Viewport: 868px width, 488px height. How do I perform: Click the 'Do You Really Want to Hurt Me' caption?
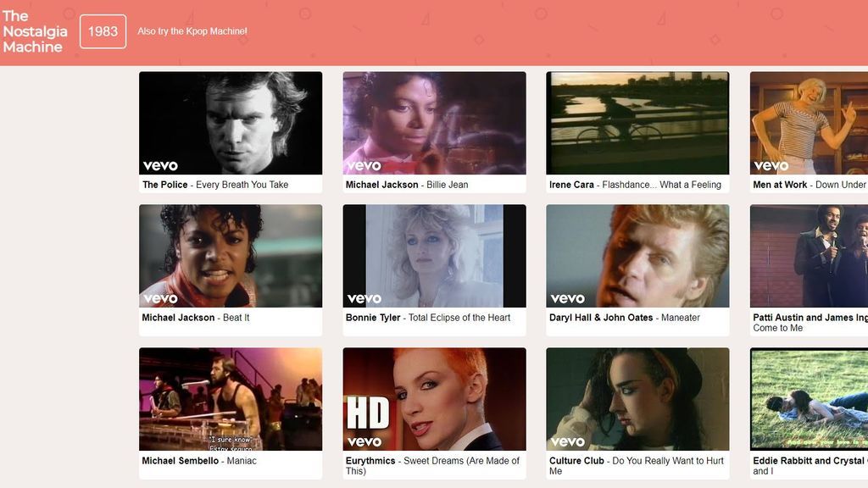point(637,466)
